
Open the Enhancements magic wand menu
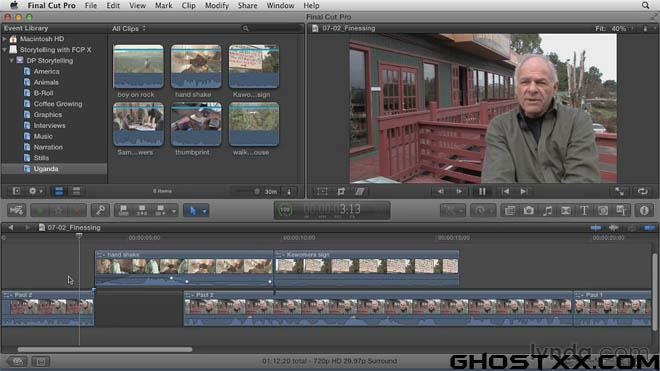pos(452,210)
